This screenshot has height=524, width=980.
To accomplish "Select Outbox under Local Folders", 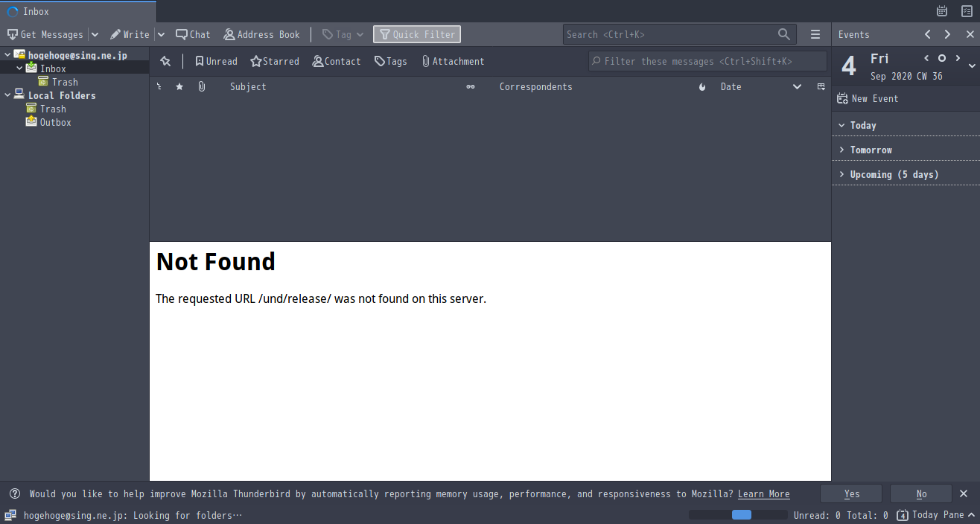I will [56, 122].
